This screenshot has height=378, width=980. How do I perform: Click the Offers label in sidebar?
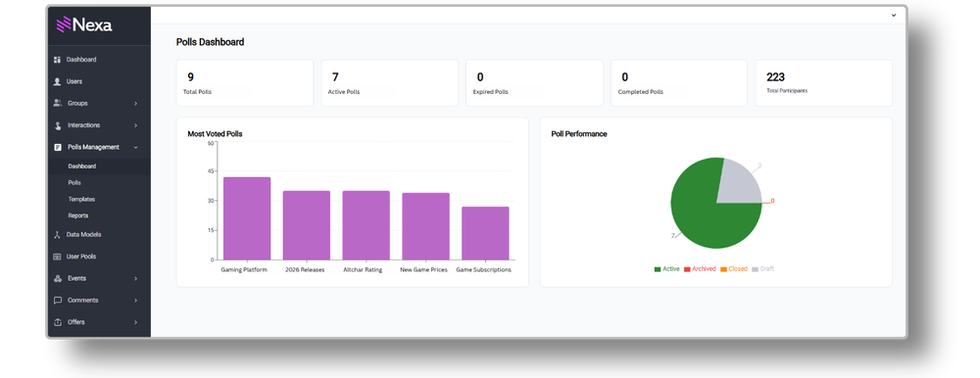coord(76,322)
